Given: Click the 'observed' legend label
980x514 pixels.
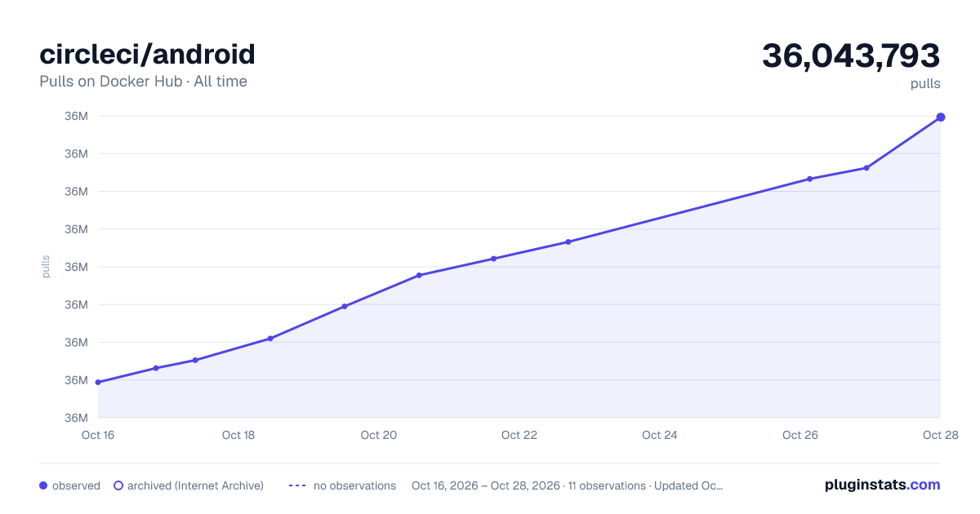Looking at the screenshot, I should pyautogui.click(x=76, y=485).
